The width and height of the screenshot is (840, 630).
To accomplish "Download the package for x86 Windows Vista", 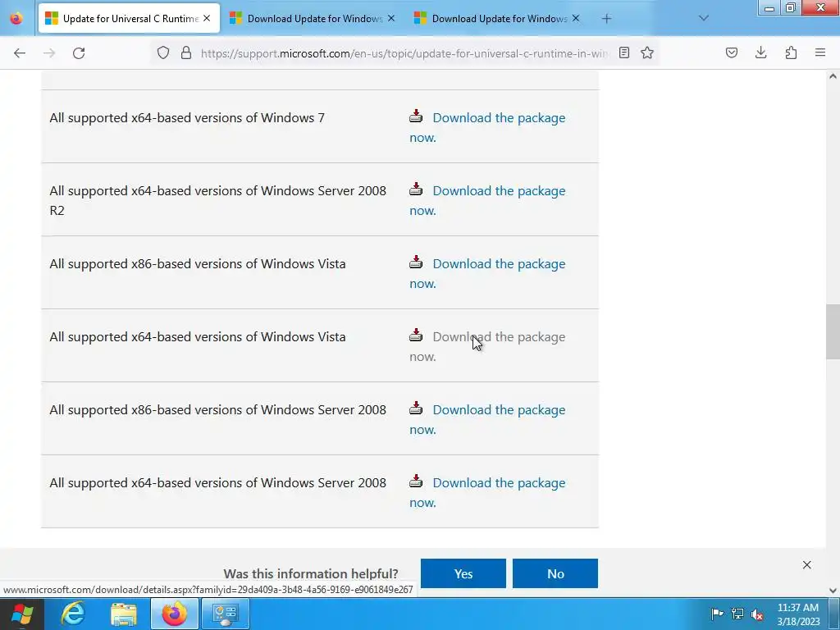I will 499,263.
